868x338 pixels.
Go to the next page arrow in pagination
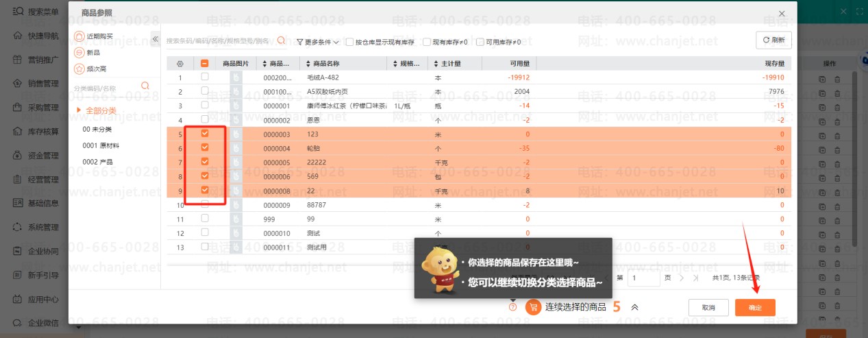coord(681,278)
